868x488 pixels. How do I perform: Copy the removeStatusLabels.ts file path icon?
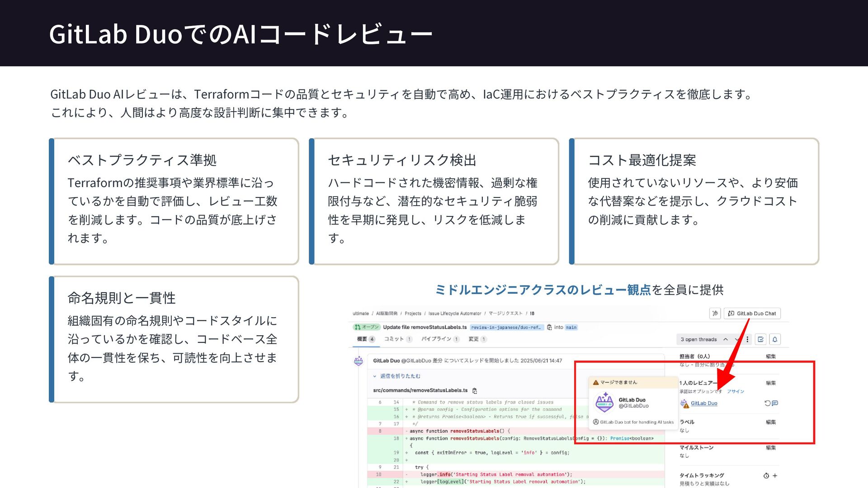point(475,390)
